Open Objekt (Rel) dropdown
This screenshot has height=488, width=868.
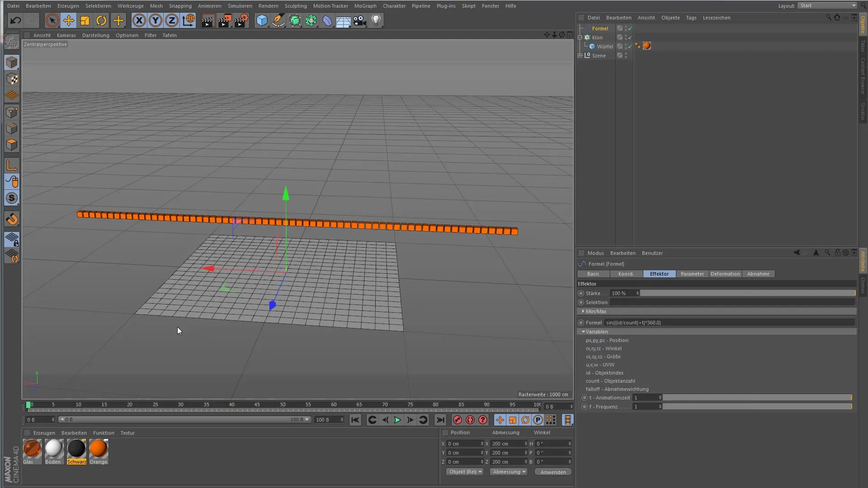click(465, 472)
